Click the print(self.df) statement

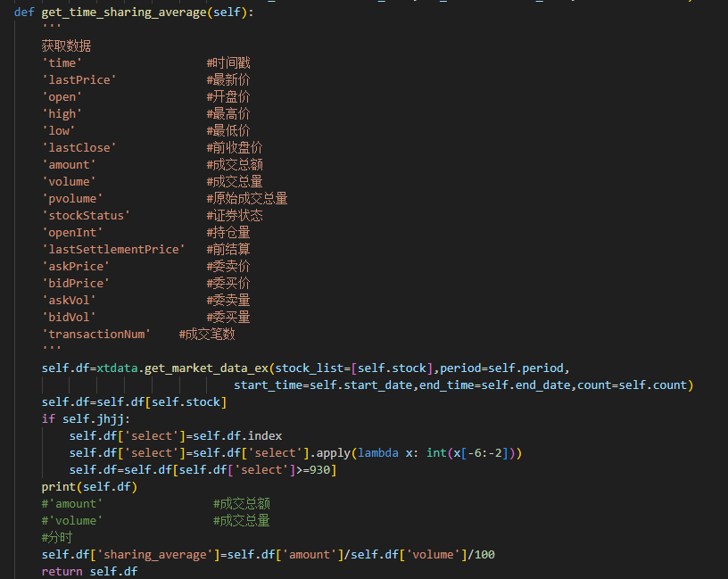pos(89,486)
